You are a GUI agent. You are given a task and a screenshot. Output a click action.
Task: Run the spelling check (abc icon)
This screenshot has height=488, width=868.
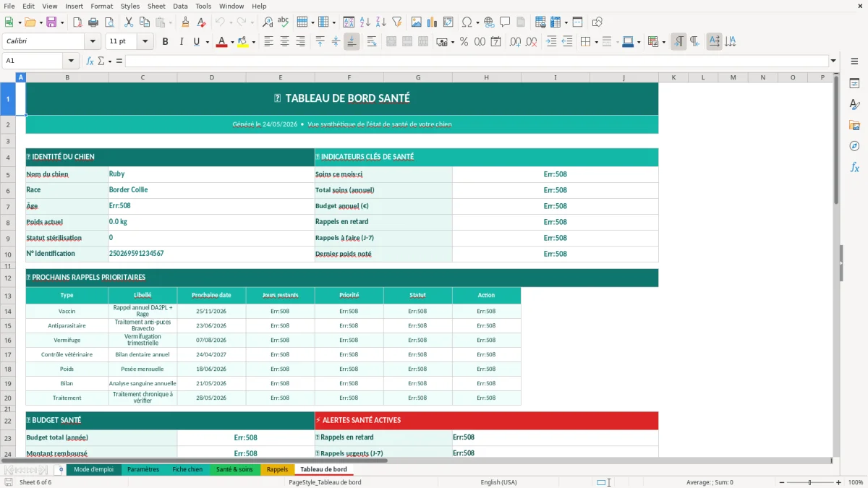pos(284,22)
